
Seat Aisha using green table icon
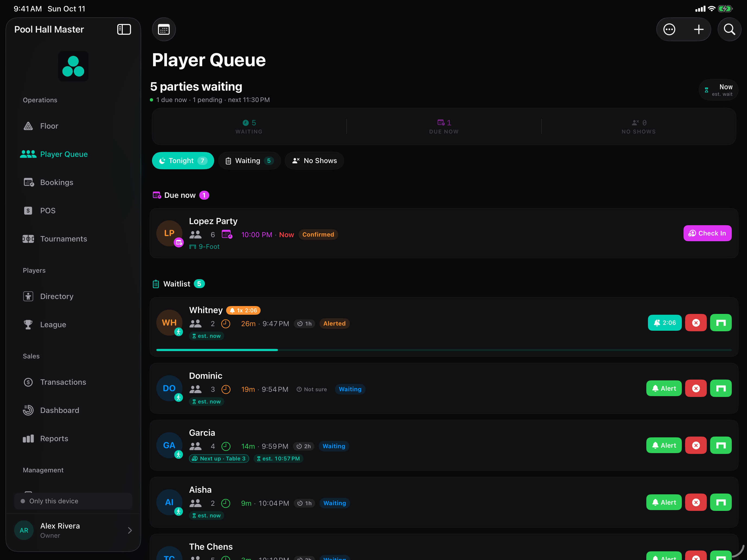pos(721,502)
